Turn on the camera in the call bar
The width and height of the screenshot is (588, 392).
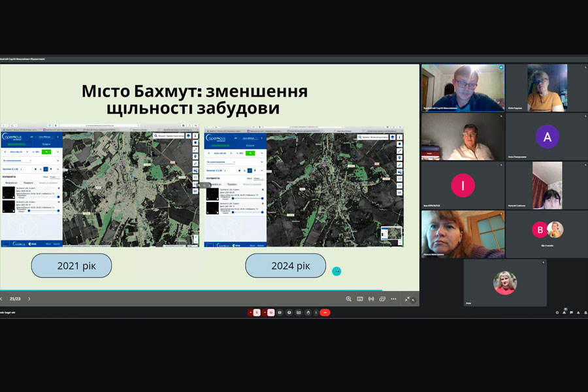pos(270,312)
